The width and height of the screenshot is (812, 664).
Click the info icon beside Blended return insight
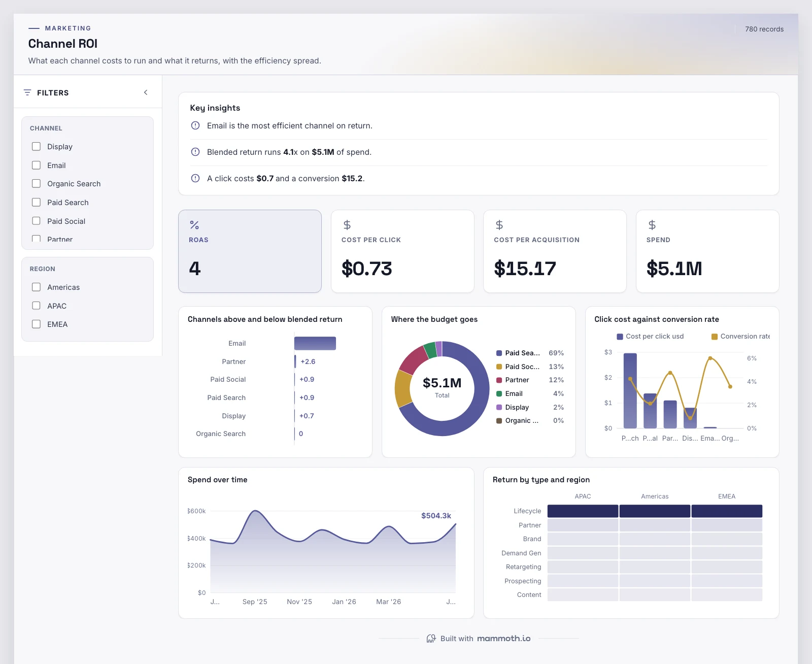[x=195, y=152]
